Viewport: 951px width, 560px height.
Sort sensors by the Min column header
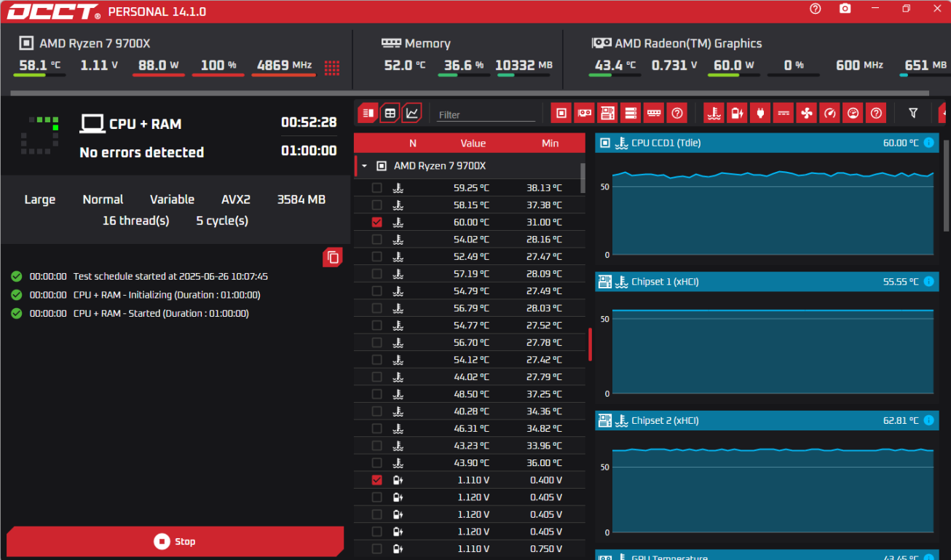pos(550,143)
